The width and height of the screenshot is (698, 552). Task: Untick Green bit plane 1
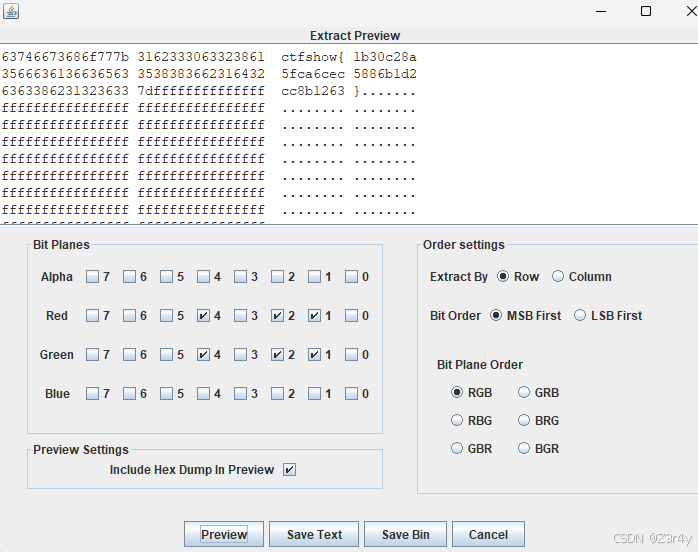[314, 355]
